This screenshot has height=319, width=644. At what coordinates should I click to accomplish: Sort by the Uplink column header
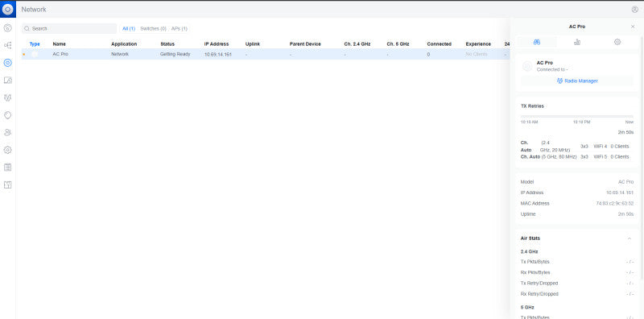click(253, 44)
